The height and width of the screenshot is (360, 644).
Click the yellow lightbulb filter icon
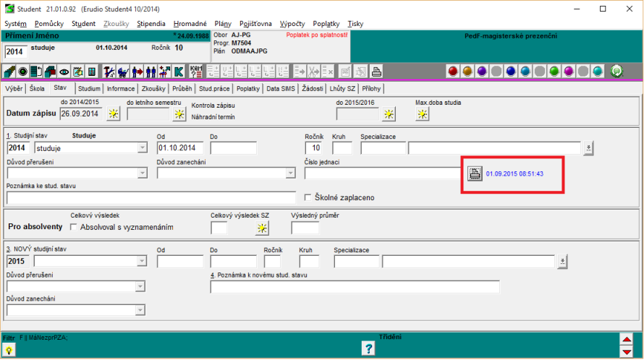[x=10, y=349]
